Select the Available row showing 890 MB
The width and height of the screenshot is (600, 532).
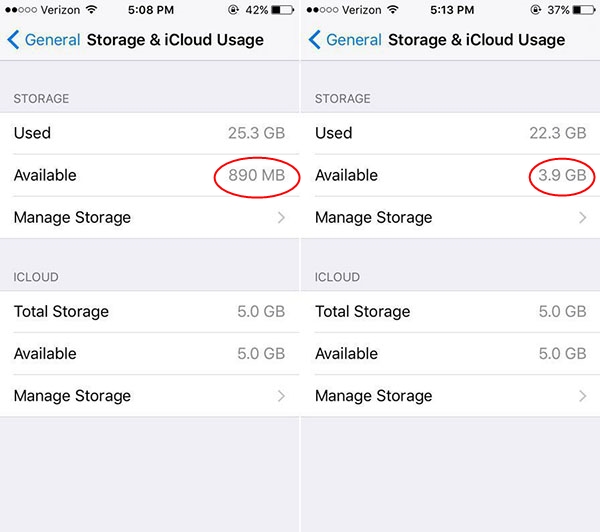click(x=149, y=175)
